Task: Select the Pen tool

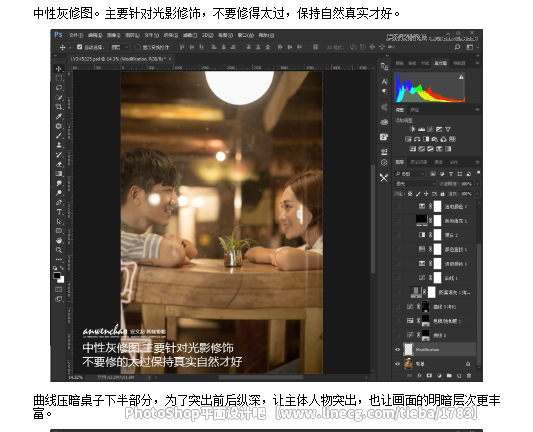Action: [x=59, y=202]
